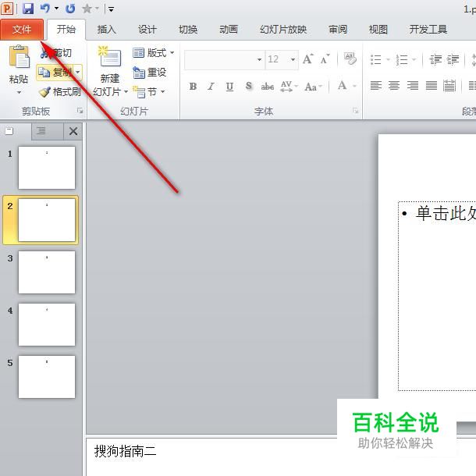476x476 pixels.
Task: Click the 重设 reset button
Action: tap(149, 73)
